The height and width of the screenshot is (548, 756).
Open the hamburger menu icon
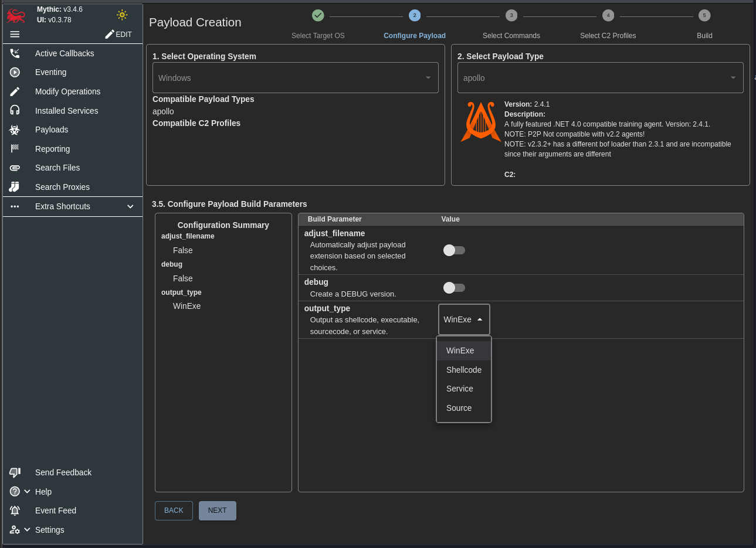pyautogui.click(x=15, y=35)
